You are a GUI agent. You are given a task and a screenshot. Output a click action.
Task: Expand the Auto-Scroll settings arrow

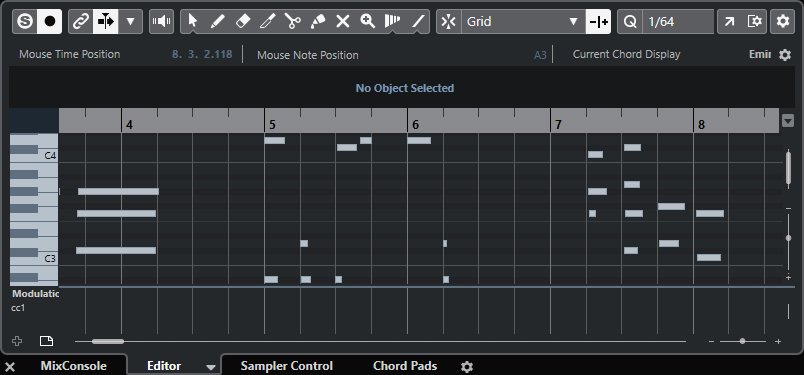131,22
